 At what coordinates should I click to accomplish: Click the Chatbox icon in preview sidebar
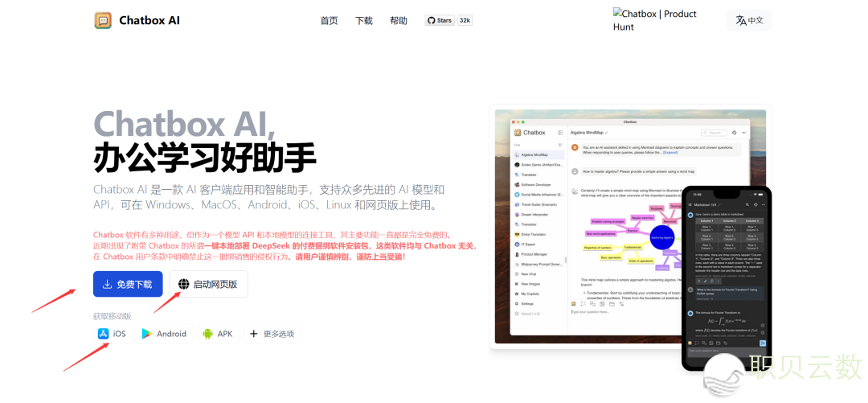[518, 133]
